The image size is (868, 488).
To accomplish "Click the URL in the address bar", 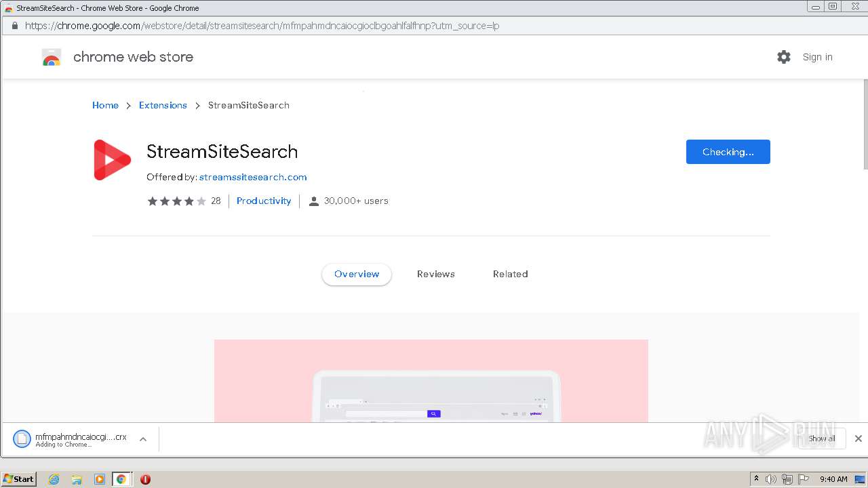I will (262, 26).
